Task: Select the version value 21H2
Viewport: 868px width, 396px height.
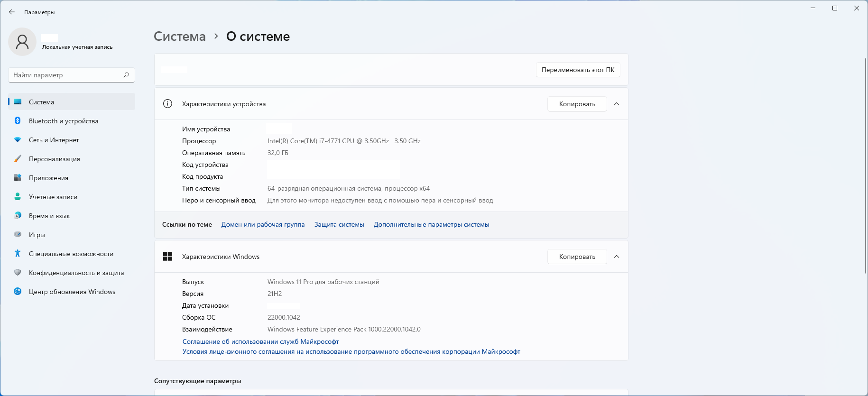Action: (275, 294)
